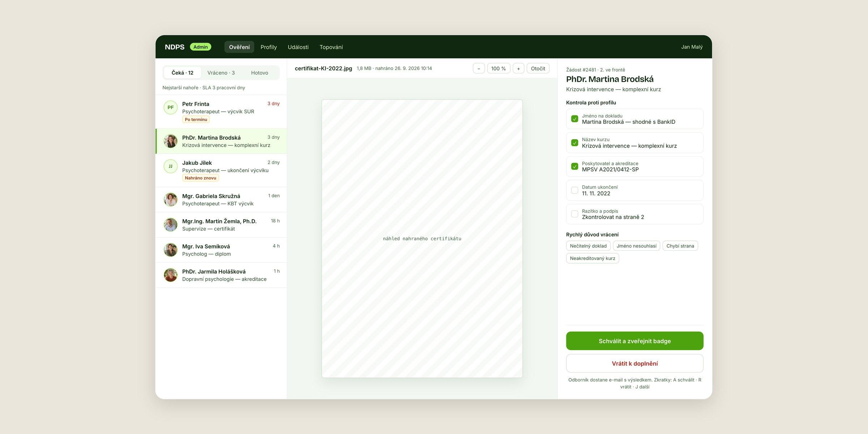Viewport: 868px width, 434px height.
Task: Select Neakreditovaný kurz return reason
Action: [x=592, y=258]
